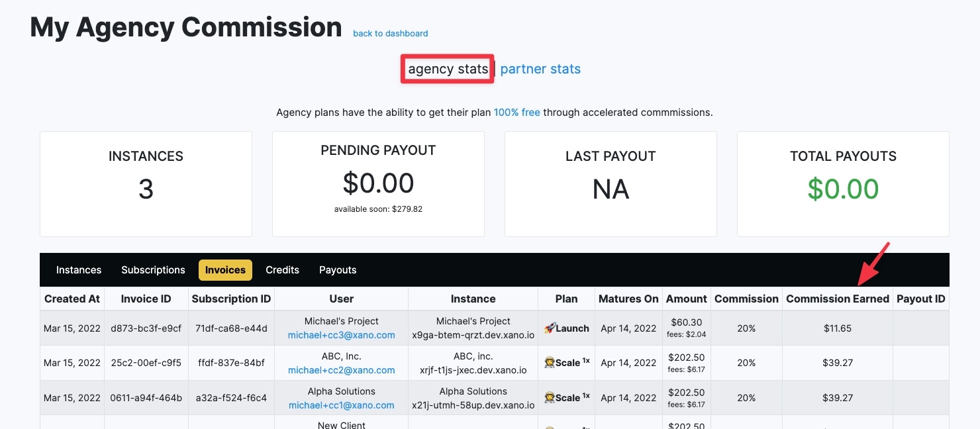Click the Pending Payout stat card
980x429 pixels.
[378, 183]
